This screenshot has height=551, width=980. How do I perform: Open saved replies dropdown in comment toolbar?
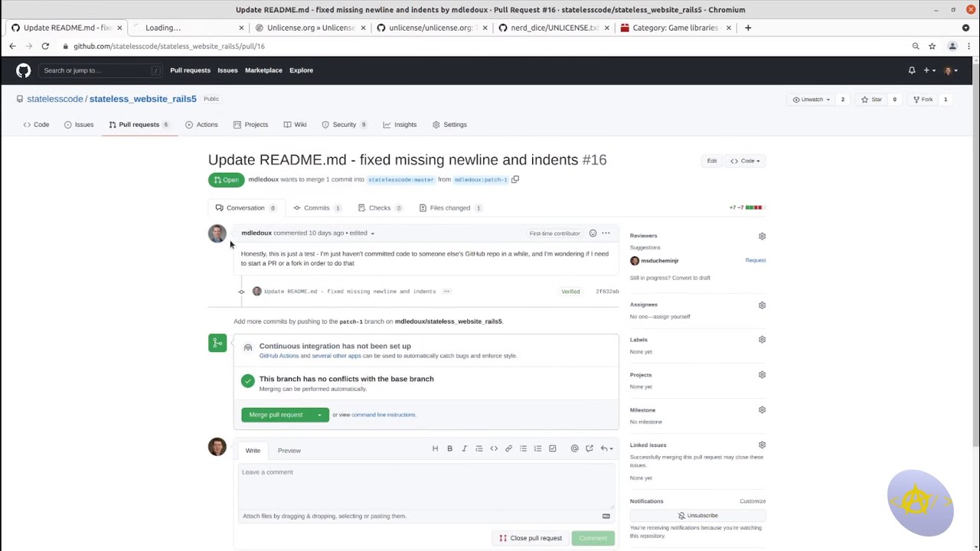pos(606,448)
